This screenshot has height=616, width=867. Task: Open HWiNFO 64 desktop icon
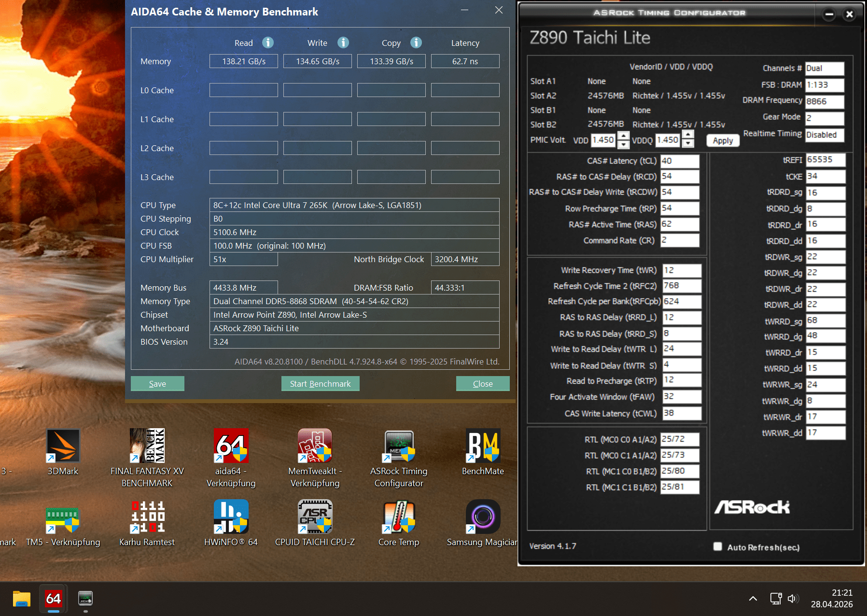(x=231, y=523)
